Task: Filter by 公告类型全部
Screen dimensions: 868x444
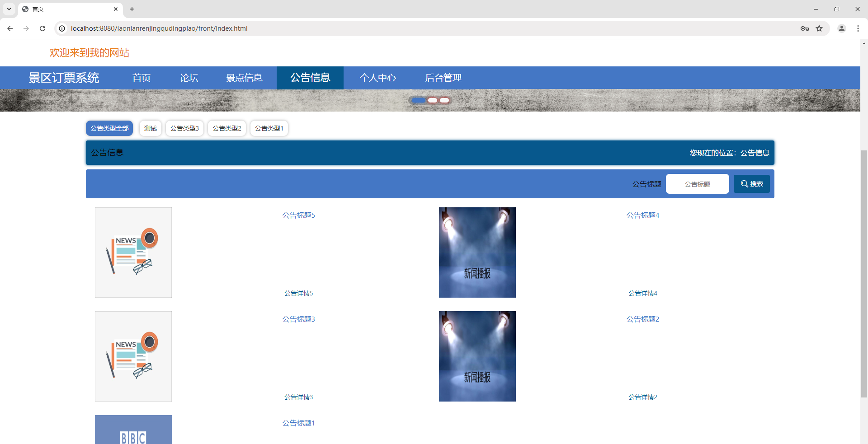Action: pos(109,128)
